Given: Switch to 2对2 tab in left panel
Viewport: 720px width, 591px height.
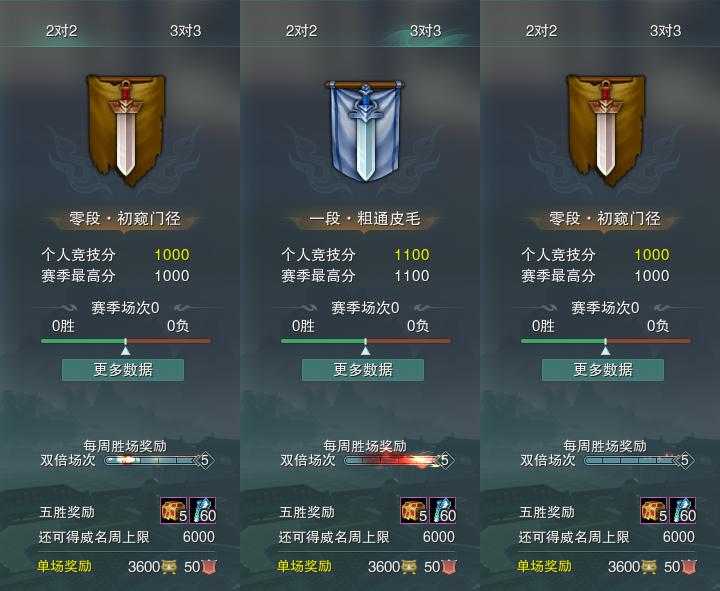Looking at the screenshot, I should point(62,31).
